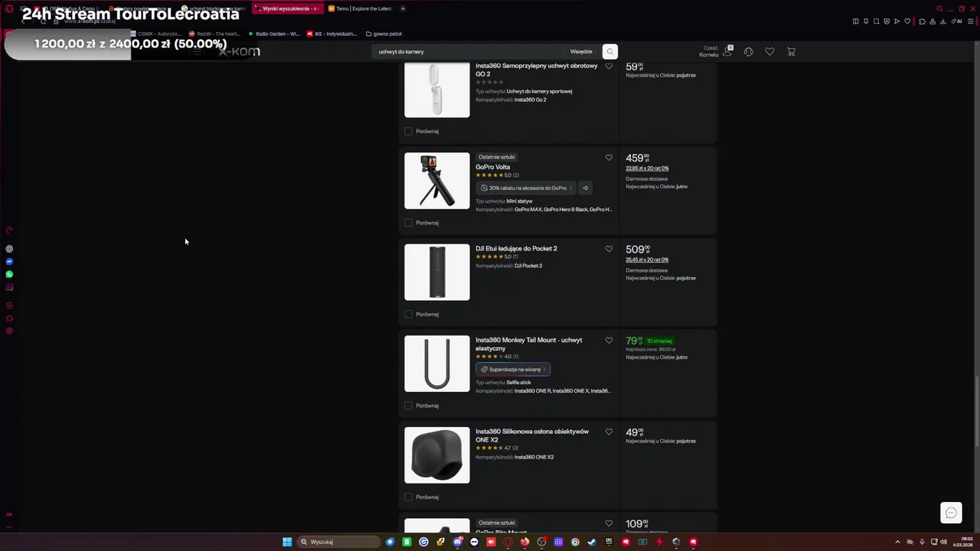This screenshot has width=980, height=551.
Task: Open ChatGPT icon in the Opera sidebar
Action: [9, 249]
